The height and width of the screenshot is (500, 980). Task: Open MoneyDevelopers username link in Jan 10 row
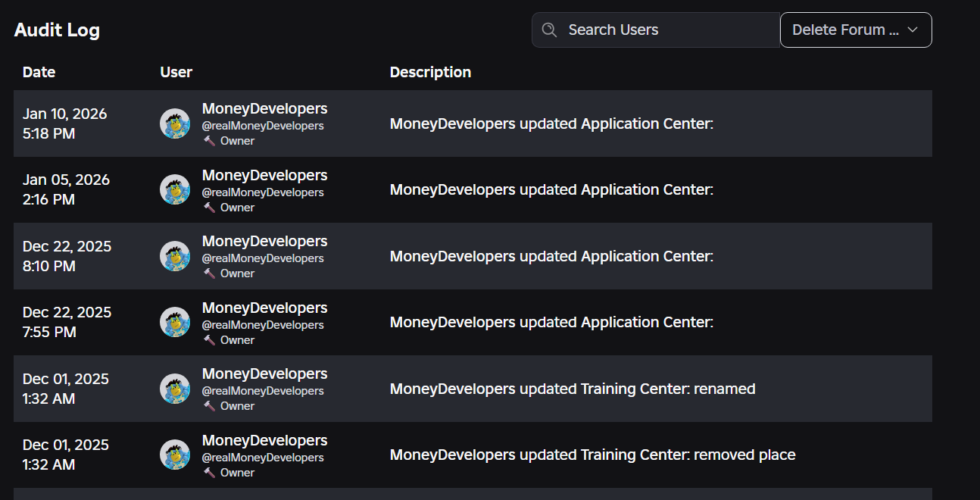pyautogui.click(x=265, y=108)
